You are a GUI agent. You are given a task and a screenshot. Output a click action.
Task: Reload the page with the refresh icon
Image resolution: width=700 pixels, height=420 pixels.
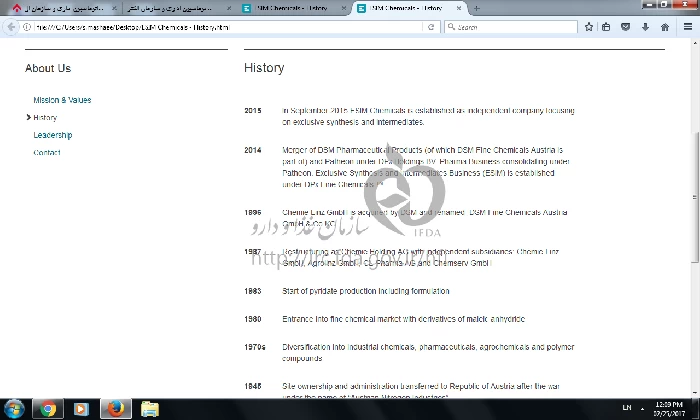click(431, 27)
